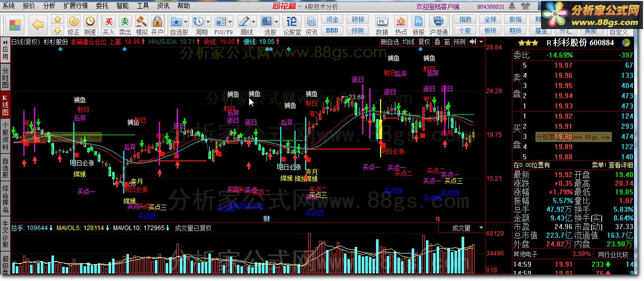
Task: Open the 分析 menu
Action: [49, 6]
